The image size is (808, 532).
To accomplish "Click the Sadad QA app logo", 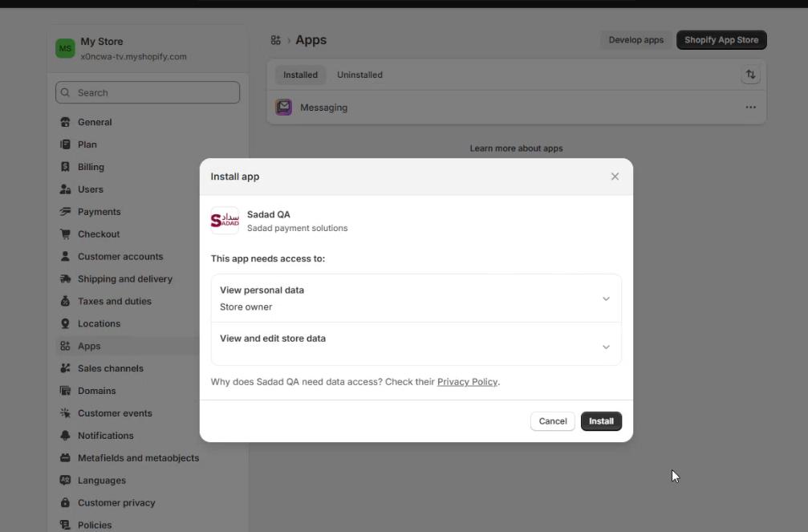I will [225, 221].
